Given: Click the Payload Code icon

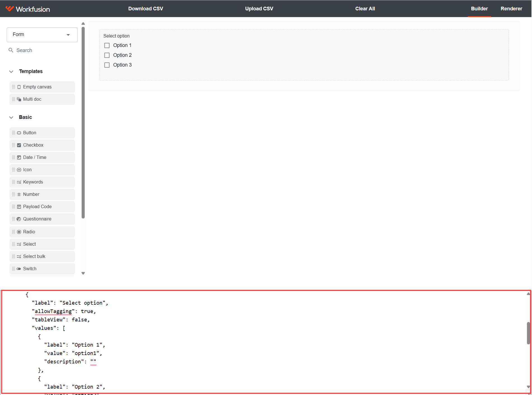Looking at the screenshot, I should (x=19, y=207).
